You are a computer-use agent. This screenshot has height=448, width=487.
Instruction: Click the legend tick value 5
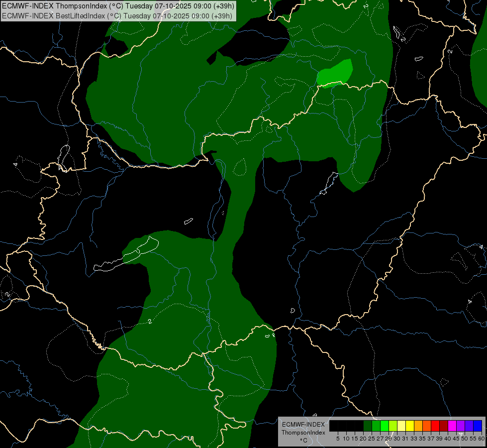(x=338, y=439)
